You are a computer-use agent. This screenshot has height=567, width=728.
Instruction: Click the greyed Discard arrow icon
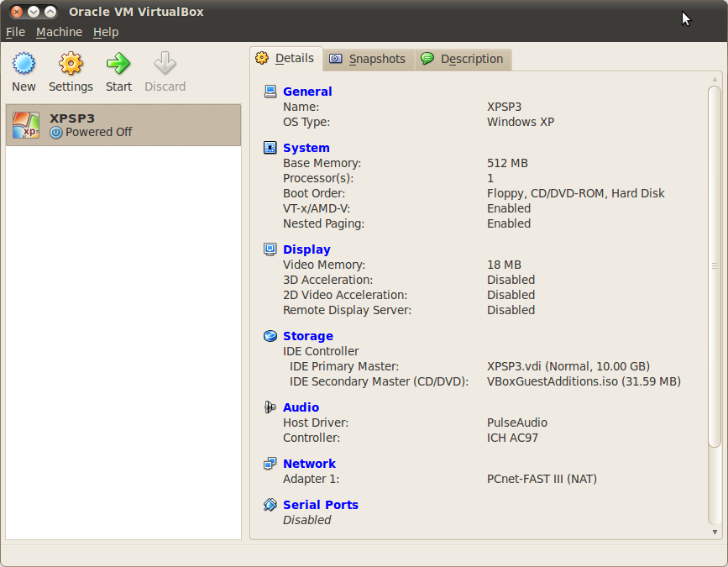pyautogui.click(x=165, y=63)
